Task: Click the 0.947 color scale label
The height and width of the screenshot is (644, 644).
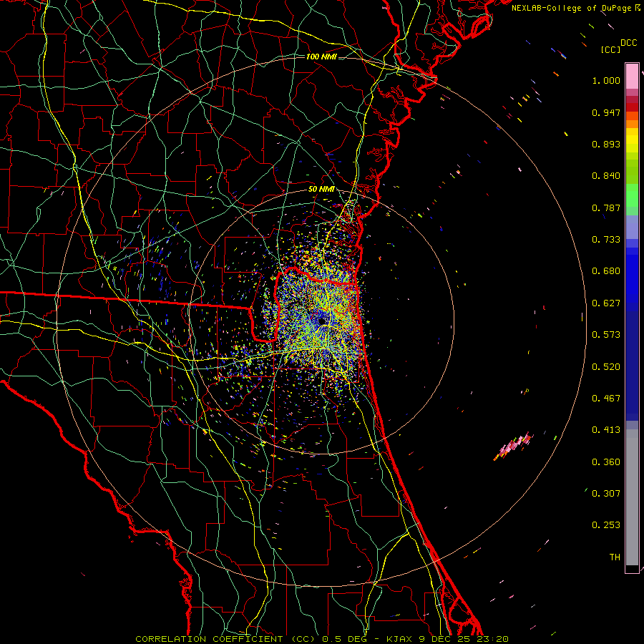Action: tap(606, 112)
